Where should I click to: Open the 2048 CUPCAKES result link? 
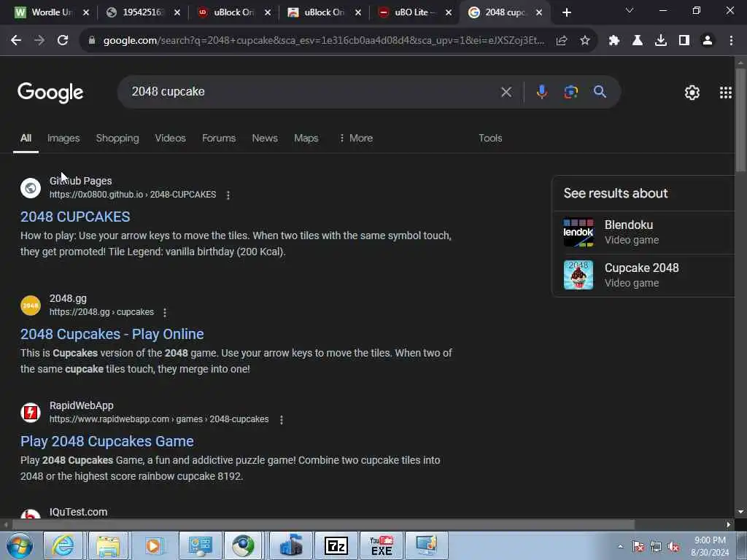[75, 217]
